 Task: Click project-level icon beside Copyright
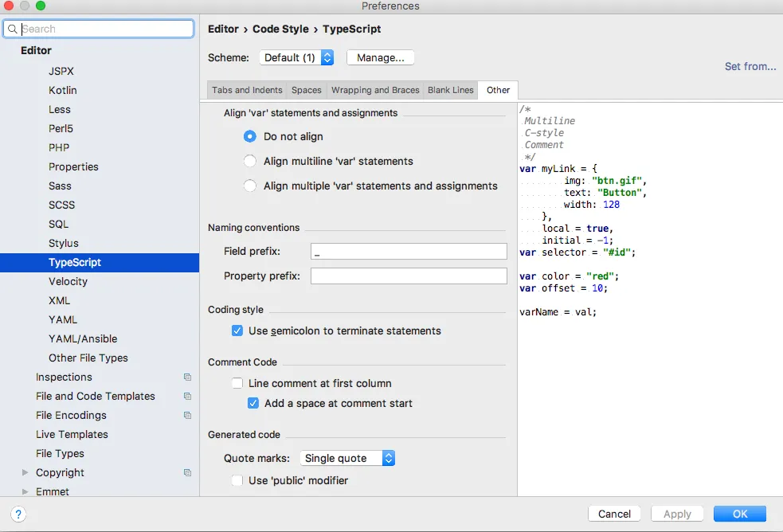[187, 473]
